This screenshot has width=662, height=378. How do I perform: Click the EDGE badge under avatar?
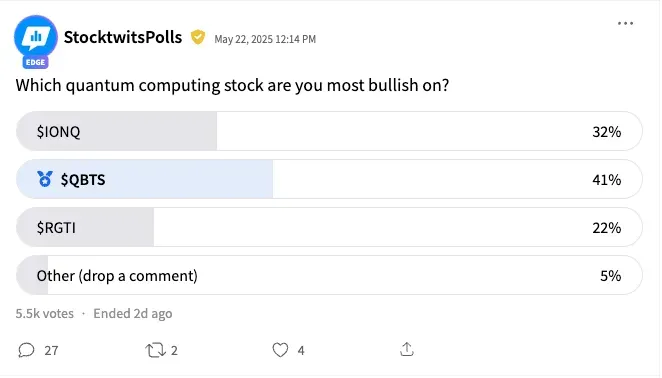tap(35, 63)
